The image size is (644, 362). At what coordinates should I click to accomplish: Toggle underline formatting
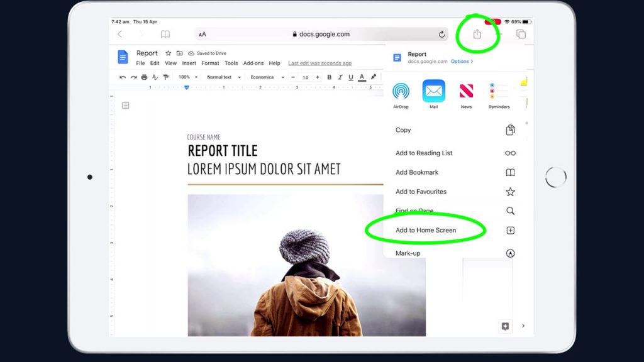click(x=350, y=77)
